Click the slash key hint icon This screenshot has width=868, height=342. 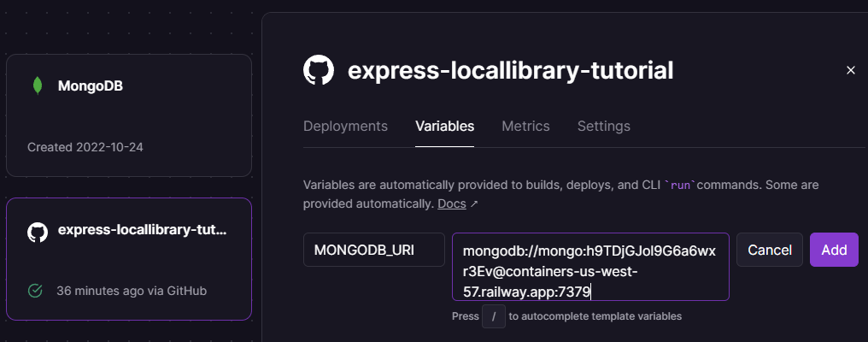click(494, 316)
